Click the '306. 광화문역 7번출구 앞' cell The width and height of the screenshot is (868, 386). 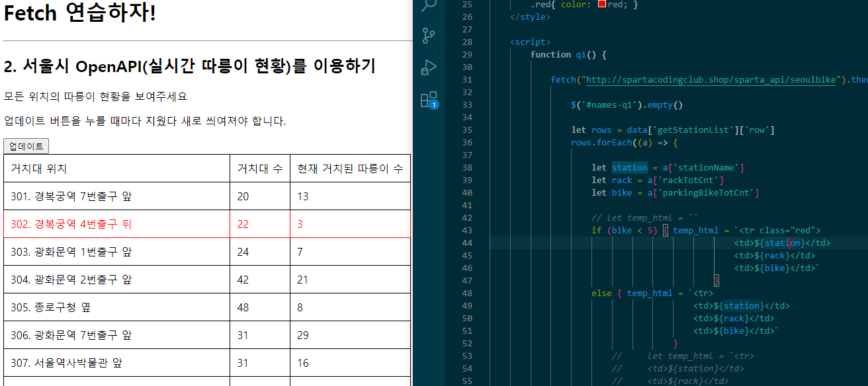click(x=116, y=335)
